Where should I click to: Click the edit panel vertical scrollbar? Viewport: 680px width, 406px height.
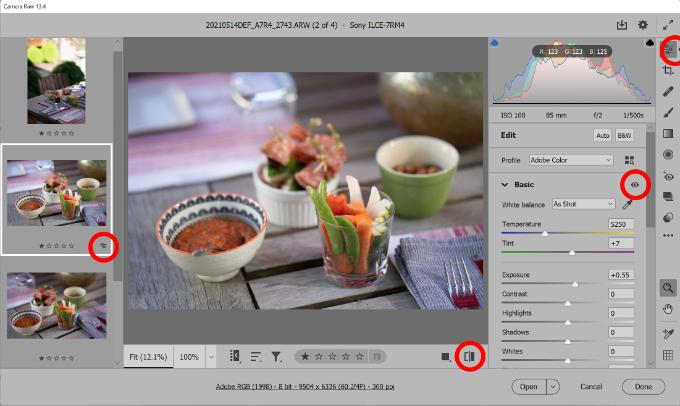point(650,179)
